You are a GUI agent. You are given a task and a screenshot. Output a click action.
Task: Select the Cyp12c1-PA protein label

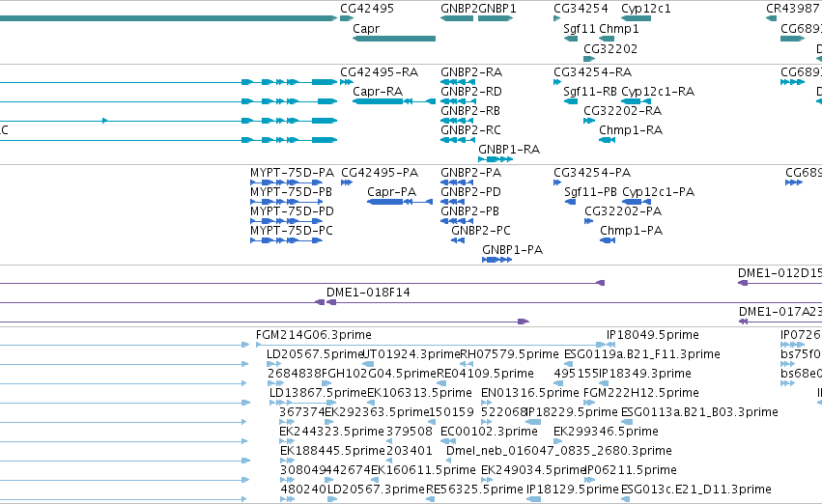(x=659, y=192)
